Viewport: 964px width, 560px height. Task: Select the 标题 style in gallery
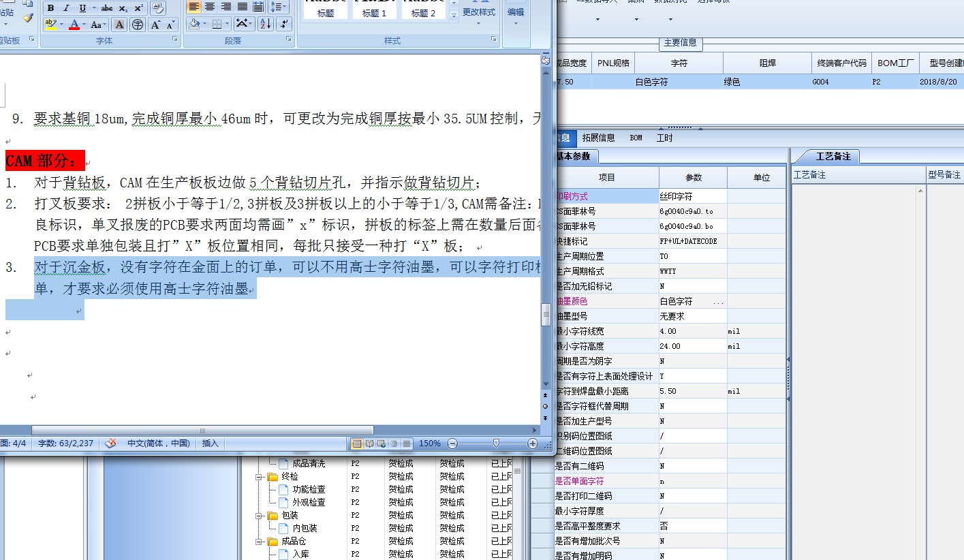coord(326,10)
